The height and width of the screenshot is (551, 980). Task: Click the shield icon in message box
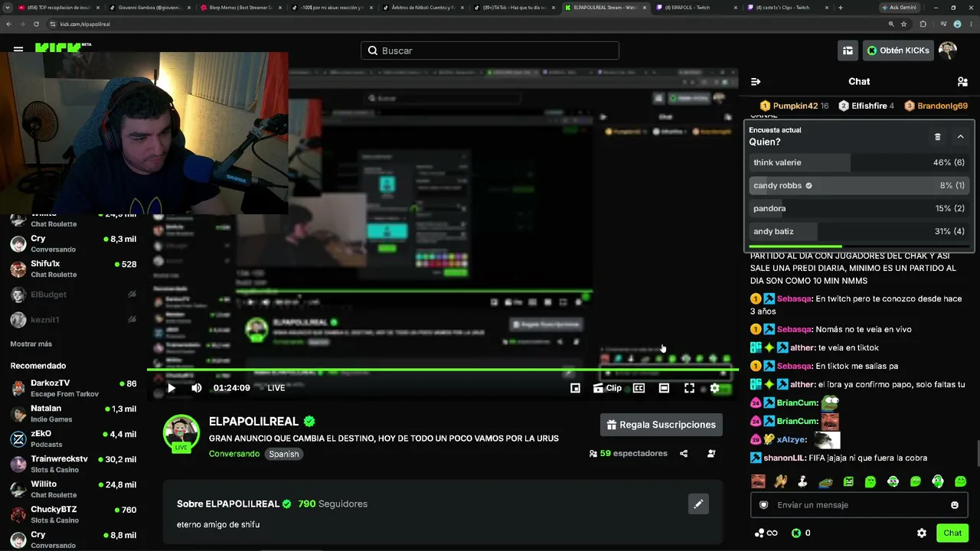click(763, 505)
